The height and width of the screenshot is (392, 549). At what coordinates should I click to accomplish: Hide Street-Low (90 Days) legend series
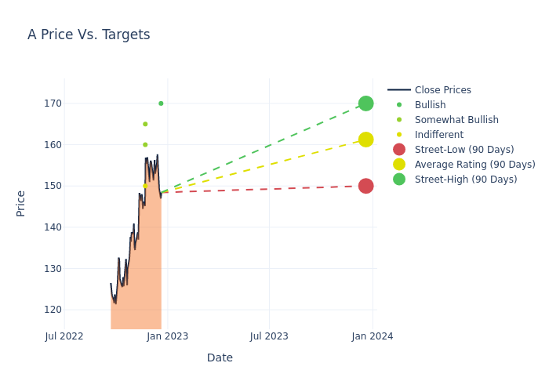(464, 150)
